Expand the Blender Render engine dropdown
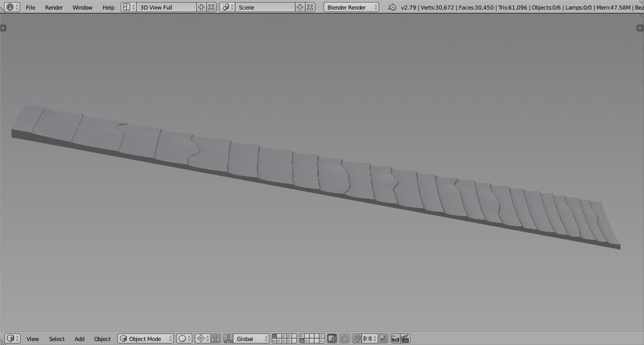Viewport: 644px width, 345px height. coord(353,7)
